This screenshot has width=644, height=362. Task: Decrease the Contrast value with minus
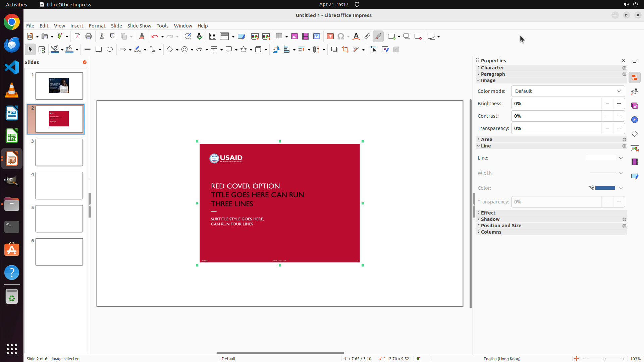607,116
